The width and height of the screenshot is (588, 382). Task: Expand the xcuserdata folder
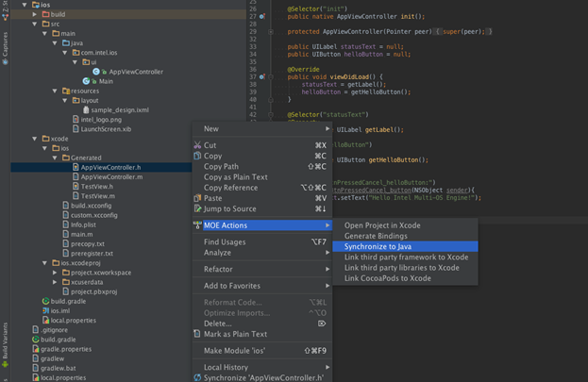tap(55, 282)
